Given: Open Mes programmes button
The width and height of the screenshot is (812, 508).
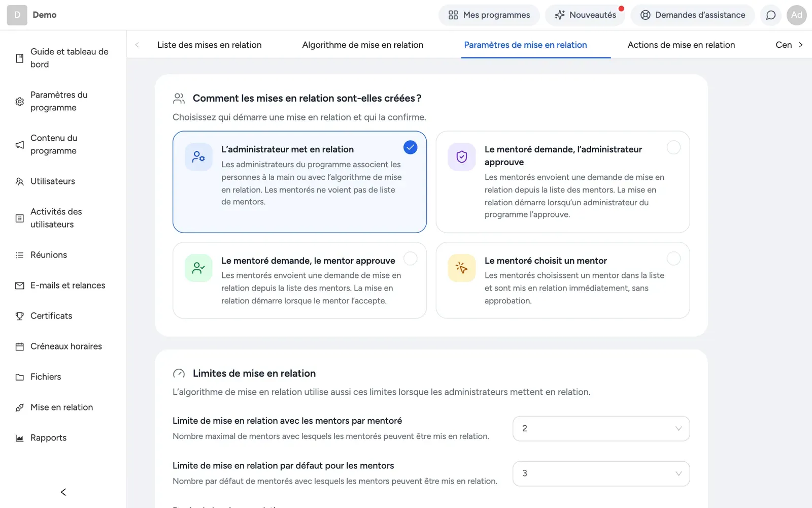Looking at the screenshot, I should [489, 15].
